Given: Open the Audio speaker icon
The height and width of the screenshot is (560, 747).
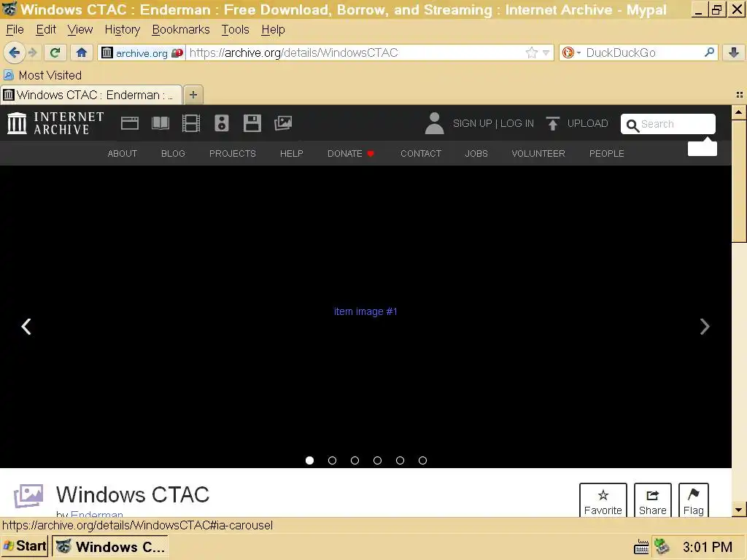Looking at the screenshot, I should point(222,123).
